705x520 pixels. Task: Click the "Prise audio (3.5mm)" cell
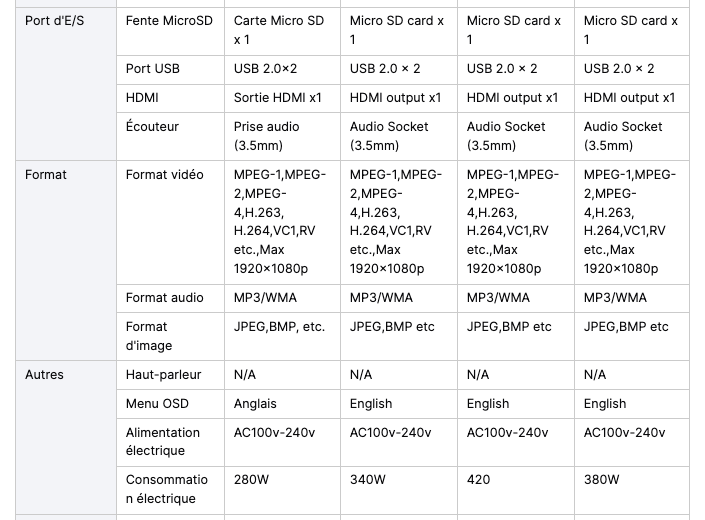[x=282, y=137]
